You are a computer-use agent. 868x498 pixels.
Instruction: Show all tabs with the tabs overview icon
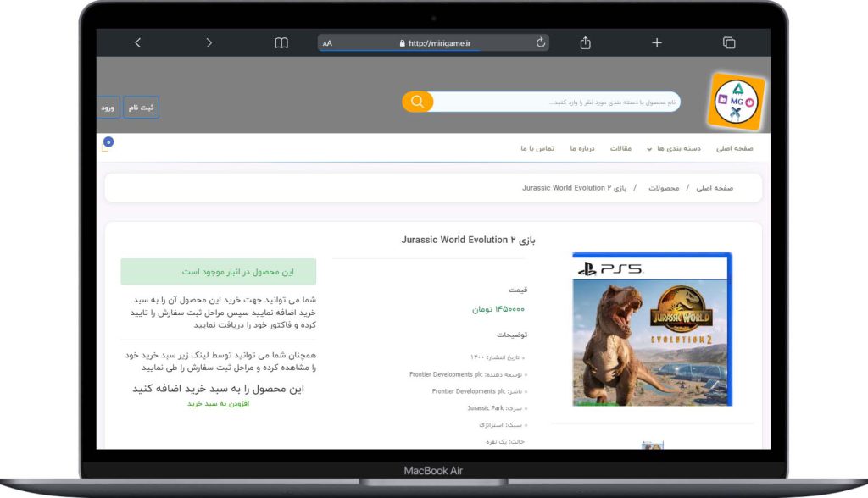[x=728, y=43]
